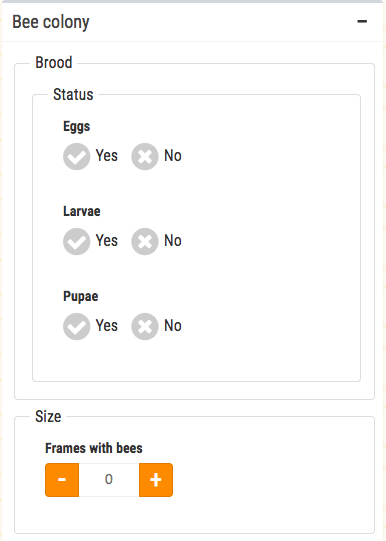Image resolution: width=386 pixels, height=541 pixels.
Task: Select the Pupae Yes checkmark icon
Action: pyautogui.click(x=76, y=326)
